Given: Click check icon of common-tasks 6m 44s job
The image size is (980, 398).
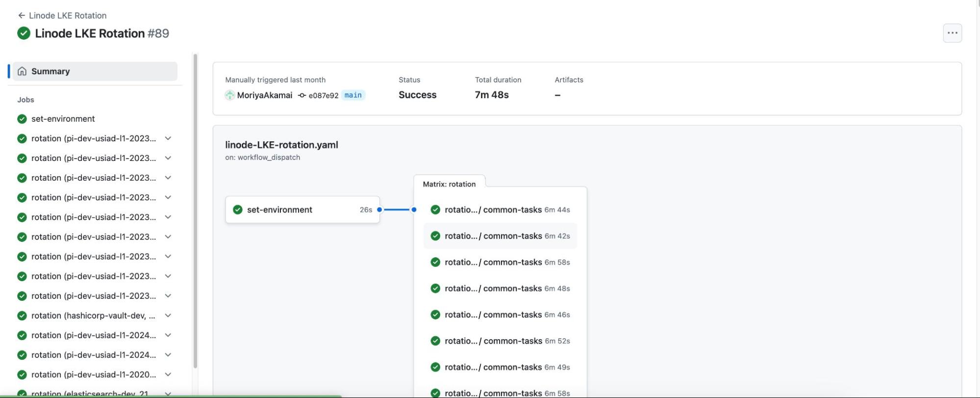Looking at the screenshot, I should tap(435, 210).
